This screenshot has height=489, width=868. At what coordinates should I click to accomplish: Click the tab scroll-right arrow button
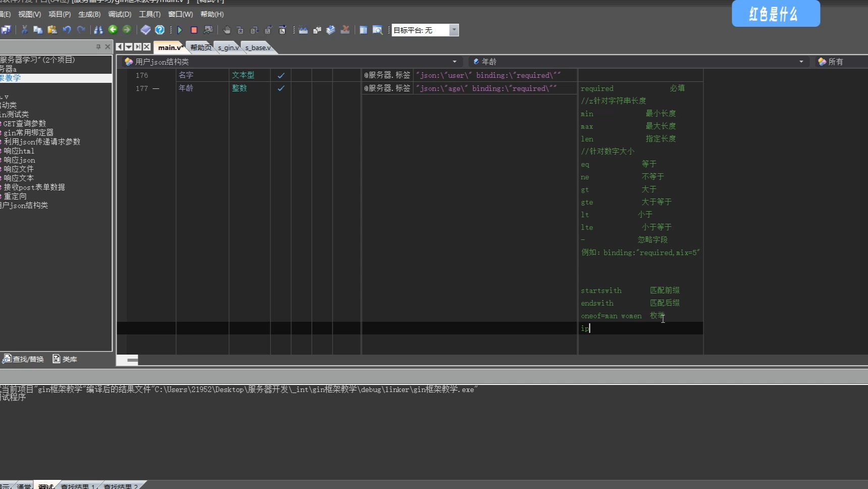138,46
